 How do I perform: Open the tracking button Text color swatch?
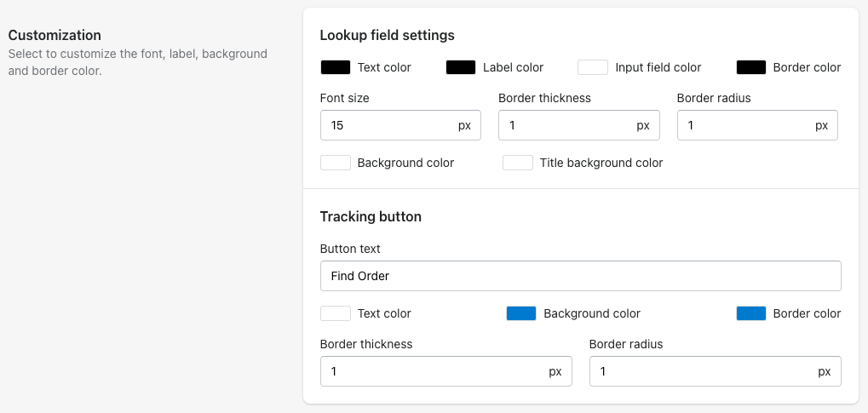[336, 313]
